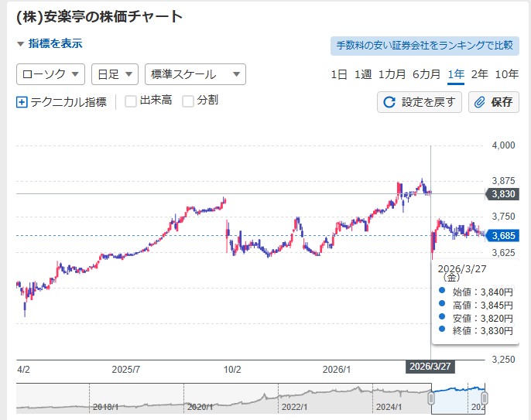This screenshot has width=531, height=420.
Task: Click the 2022/1 area in the overview chart
Action: 294,406
